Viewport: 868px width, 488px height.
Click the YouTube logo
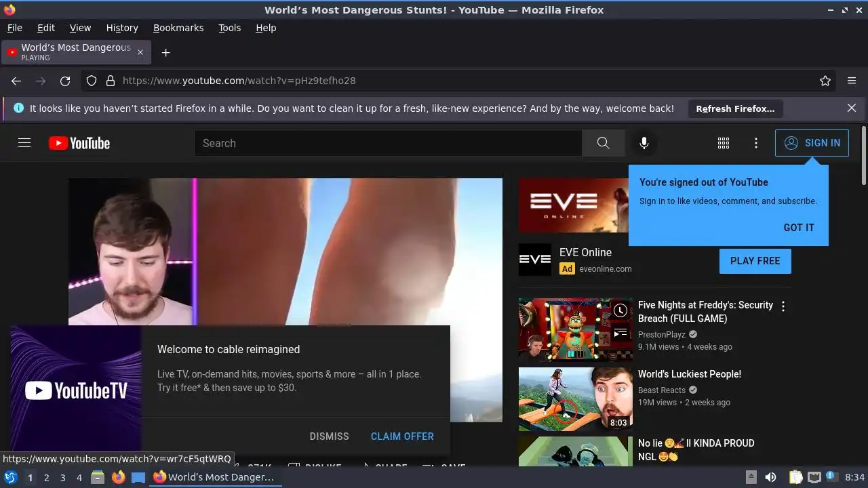pyautogui.click(x=79, y=143)
